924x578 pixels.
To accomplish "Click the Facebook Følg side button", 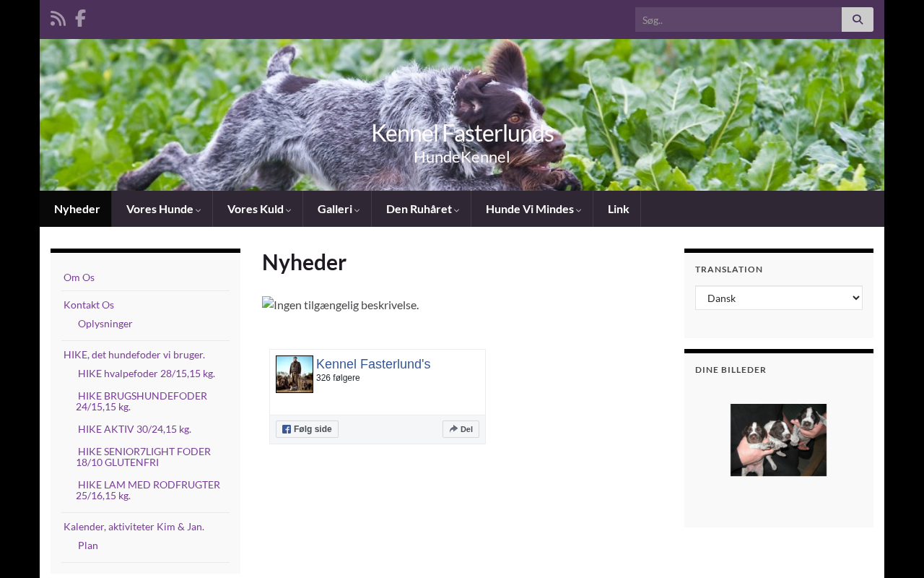I will [x=307, y=429].
